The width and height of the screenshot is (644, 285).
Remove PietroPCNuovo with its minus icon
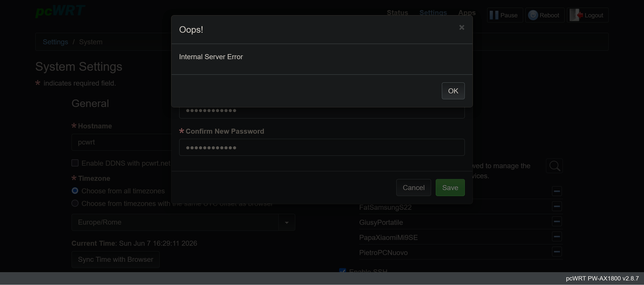[557, 252]
